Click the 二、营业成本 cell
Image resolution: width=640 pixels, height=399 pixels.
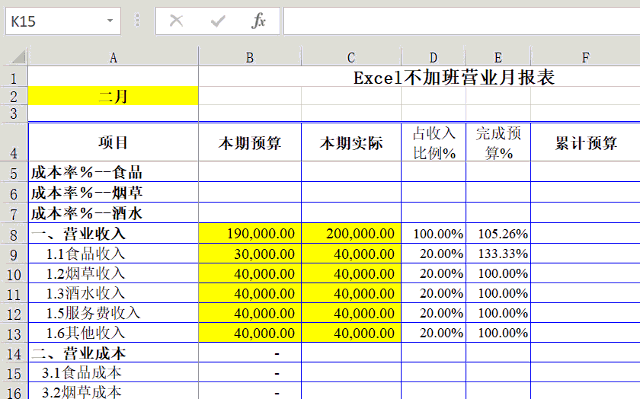[x=113, y=353]
